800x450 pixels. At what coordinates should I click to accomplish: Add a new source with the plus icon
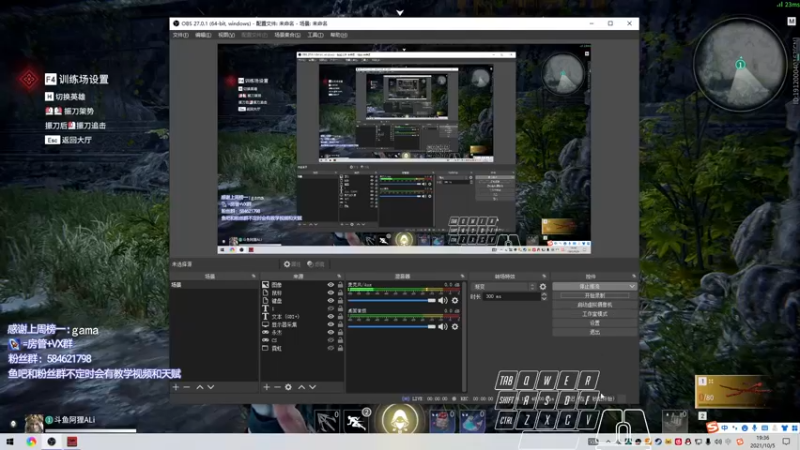coord(266,387)
